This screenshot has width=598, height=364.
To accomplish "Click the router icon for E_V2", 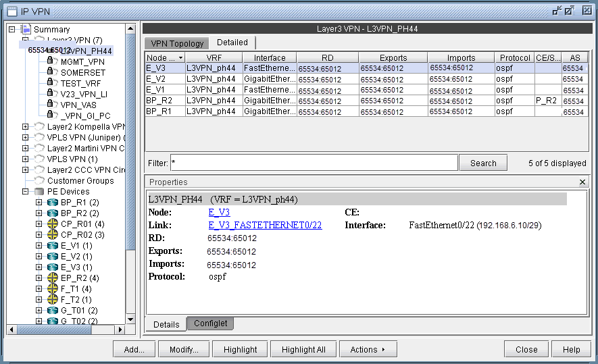I will (x=52, y=256).
